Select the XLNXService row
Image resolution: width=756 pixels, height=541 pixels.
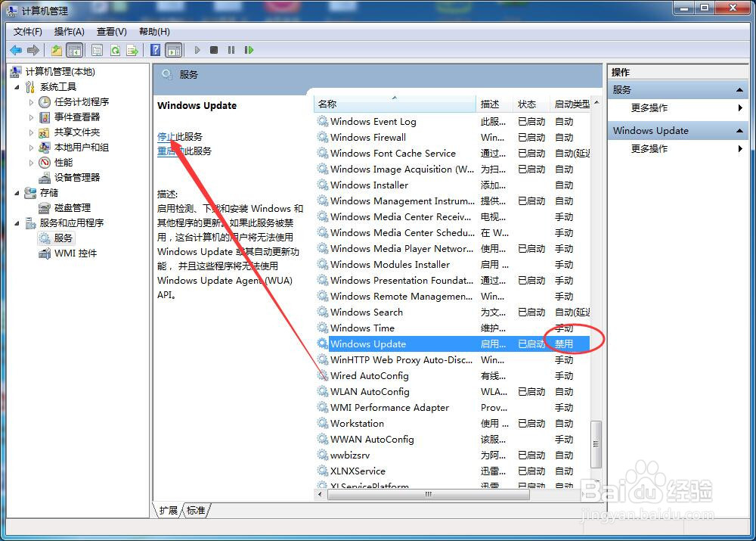point(453,471)
